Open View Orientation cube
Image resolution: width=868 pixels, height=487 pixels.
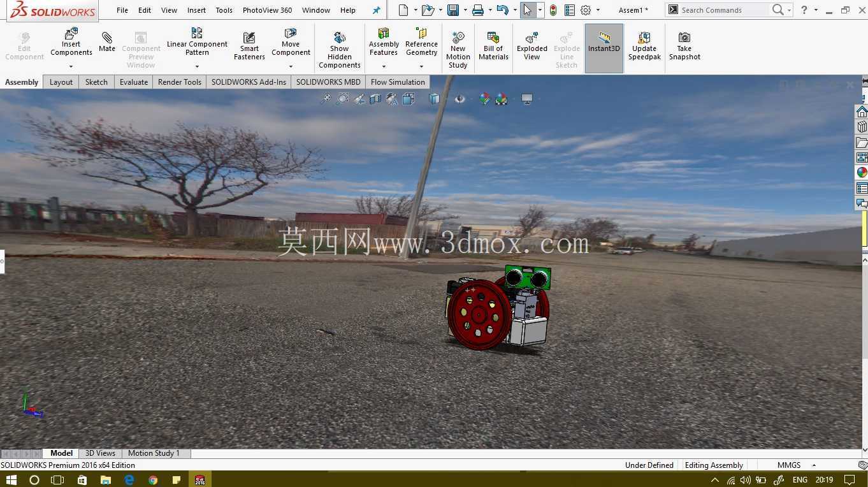tap(409, 99)
